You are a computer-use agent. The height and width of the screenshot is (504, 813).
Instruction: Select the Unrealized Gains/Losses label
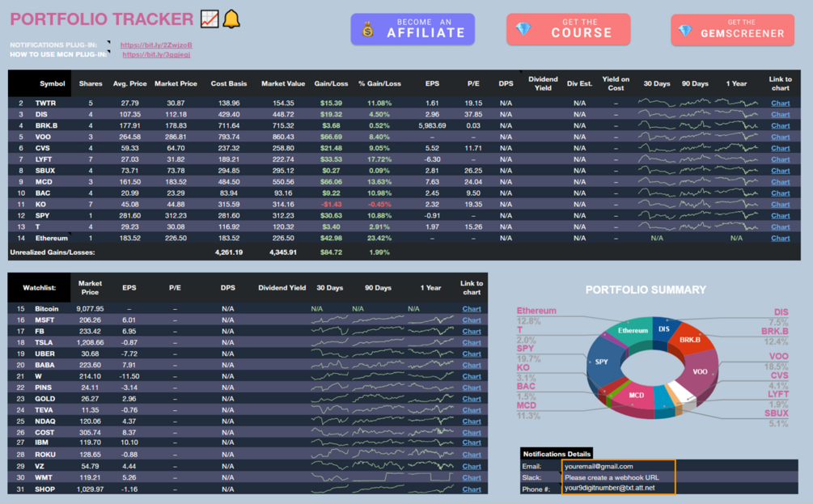click(x=53, y=252)
